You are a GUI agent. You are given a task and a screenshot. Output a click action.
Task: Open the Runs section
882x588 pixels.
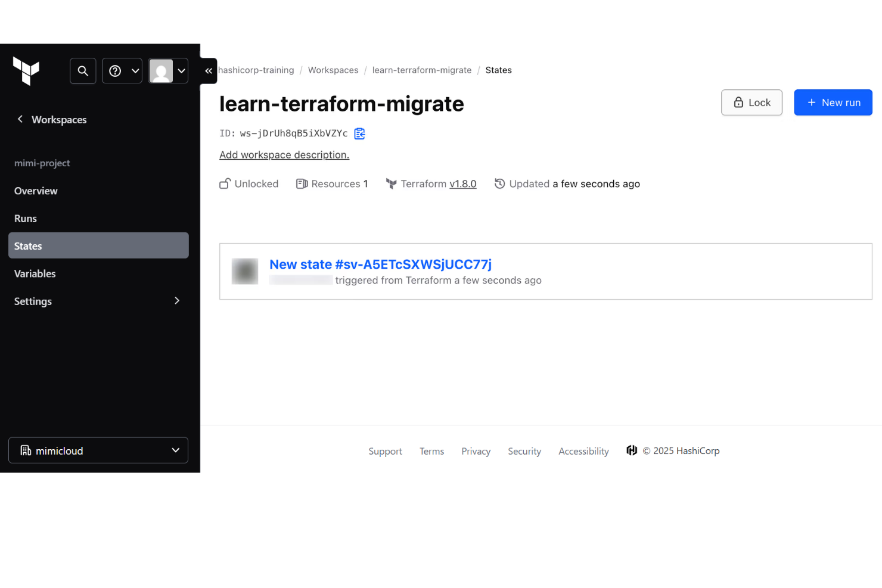(x=26, y=218)
